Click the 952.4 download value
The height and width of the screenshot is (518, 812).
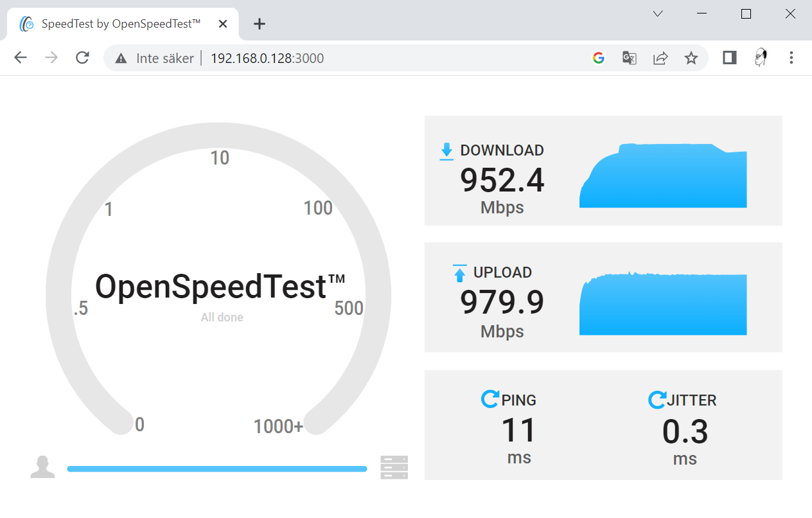(502, 181)
